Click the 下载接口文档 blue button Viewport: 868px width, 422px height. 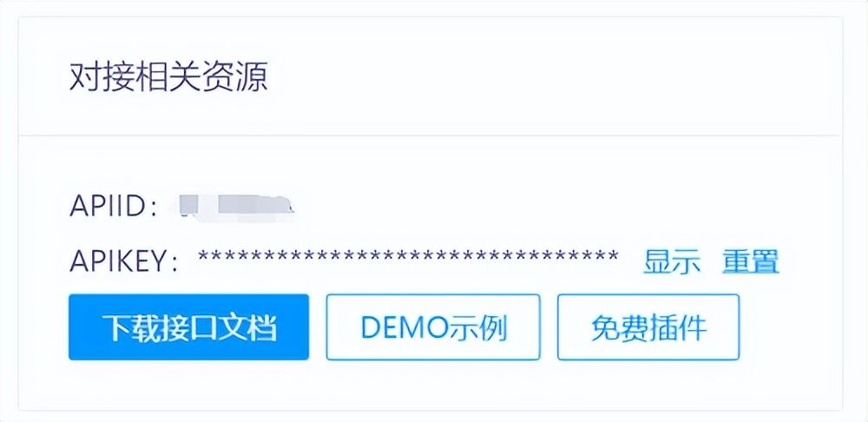pyautogui.click(x=188, y=326)
